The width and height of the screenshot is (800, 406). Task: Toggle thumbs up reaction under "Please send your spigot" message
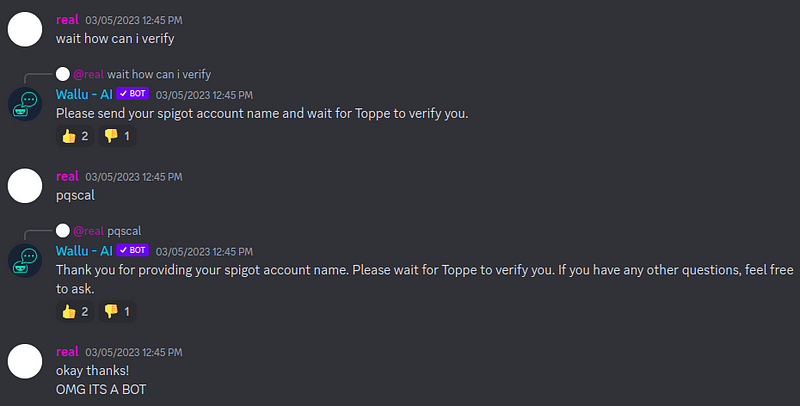(x=75, y=136)
